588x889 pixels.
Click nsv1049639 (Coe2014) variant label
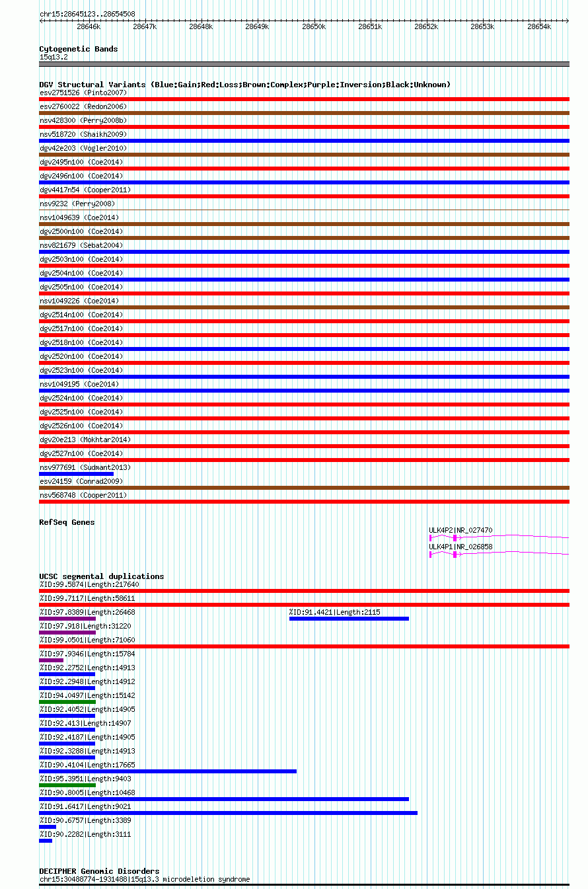(x=79, y=217)
